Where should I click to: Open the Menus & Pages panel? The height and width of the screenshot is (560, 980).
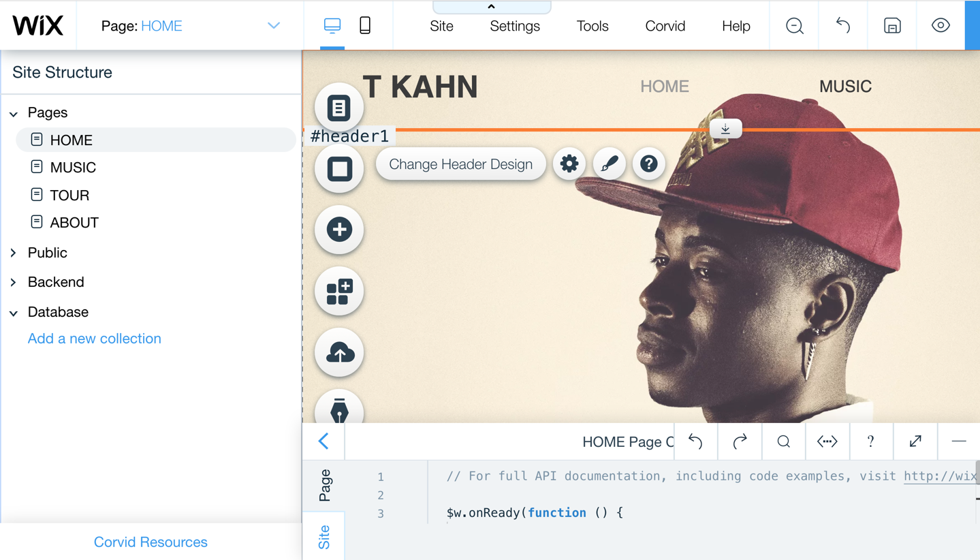[339, 107]
